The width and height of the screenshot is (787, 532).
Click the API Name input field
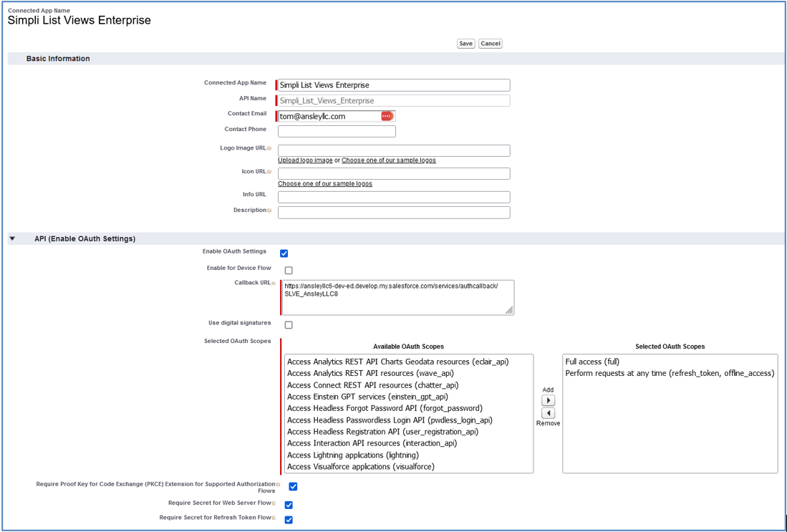(394, 100)
